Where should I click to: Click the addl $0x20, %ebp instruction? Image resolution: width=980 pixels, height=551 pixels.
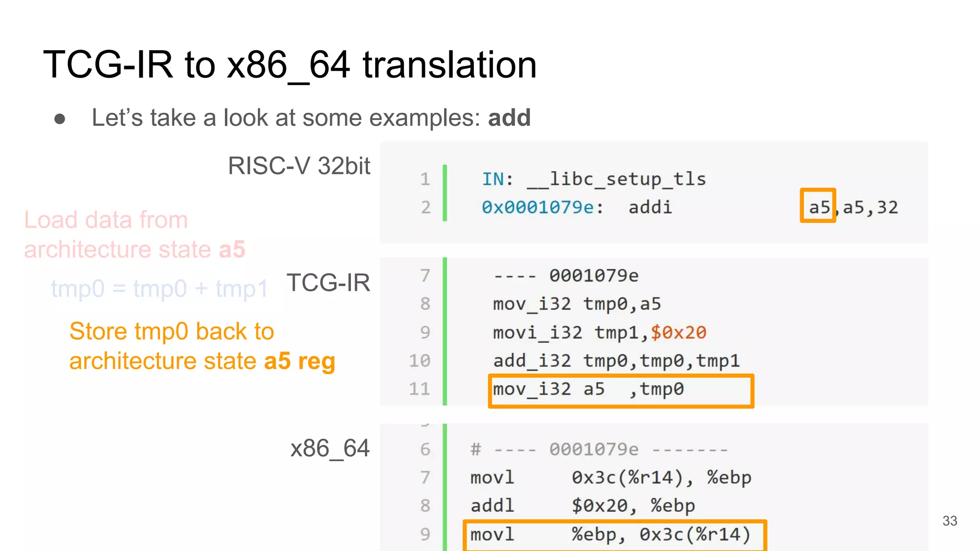[582, 506]
